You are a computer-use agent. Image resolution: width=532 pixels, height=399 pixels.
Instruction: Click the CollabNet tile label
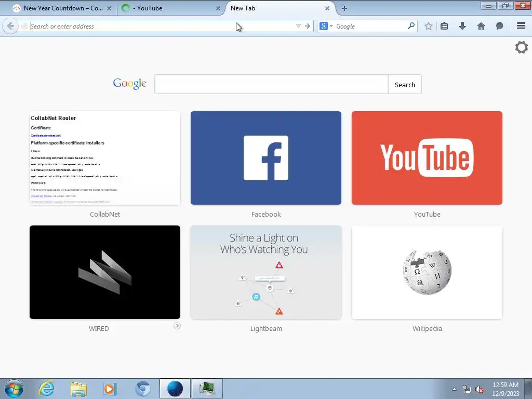pyautogui.click(x=105, y=214)
